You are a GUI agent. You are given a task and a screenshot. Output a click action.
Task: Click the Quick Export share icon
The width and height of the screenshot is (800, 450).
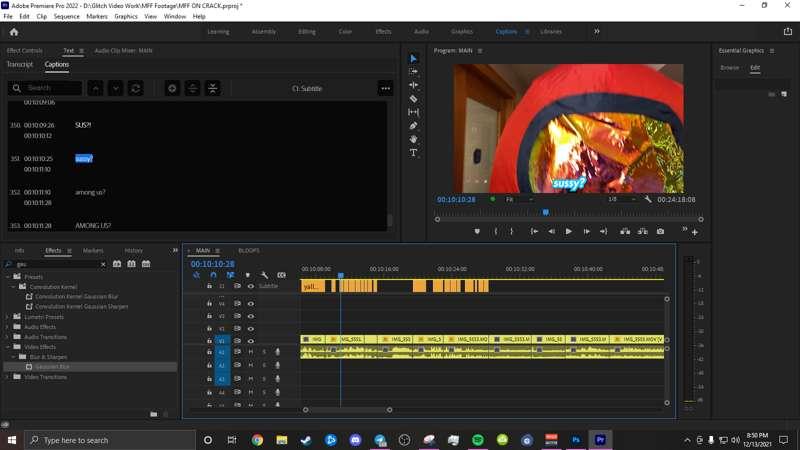(788, 32)
